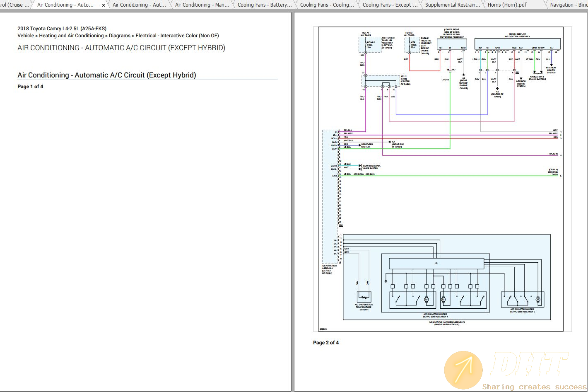Viewport: 588px width, 392px height.
Task: Click 'Air Conditioning - Automatic A/C Circuit (Except Hybrid)' subheading
Action: [x=107, y=75]
